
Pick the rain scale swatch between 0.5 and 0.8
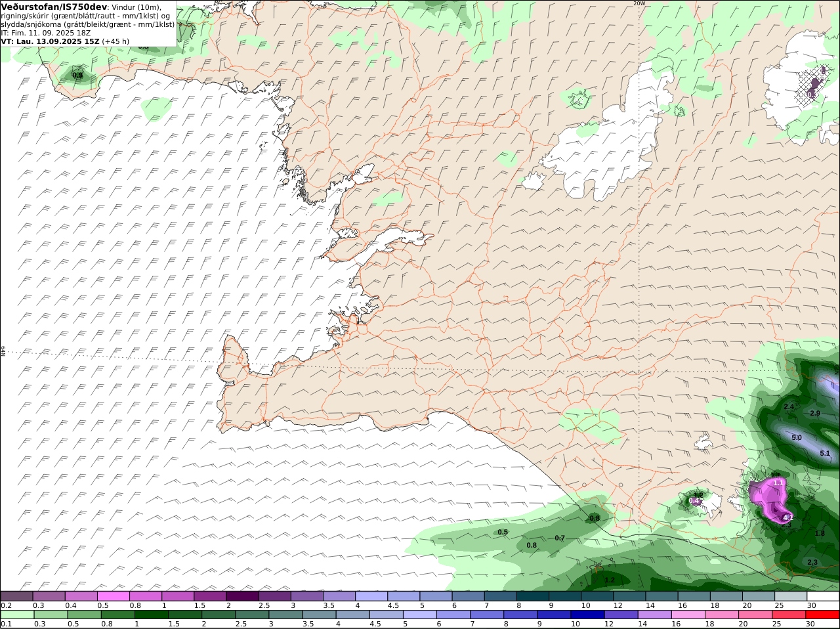[x=84, y=615]
